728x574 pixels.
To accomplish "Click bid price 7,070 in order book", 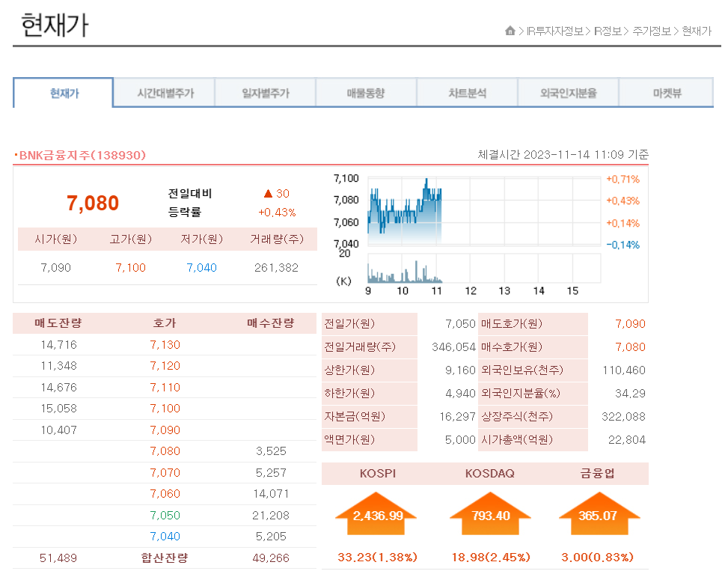I will click(x=165, y=473).
